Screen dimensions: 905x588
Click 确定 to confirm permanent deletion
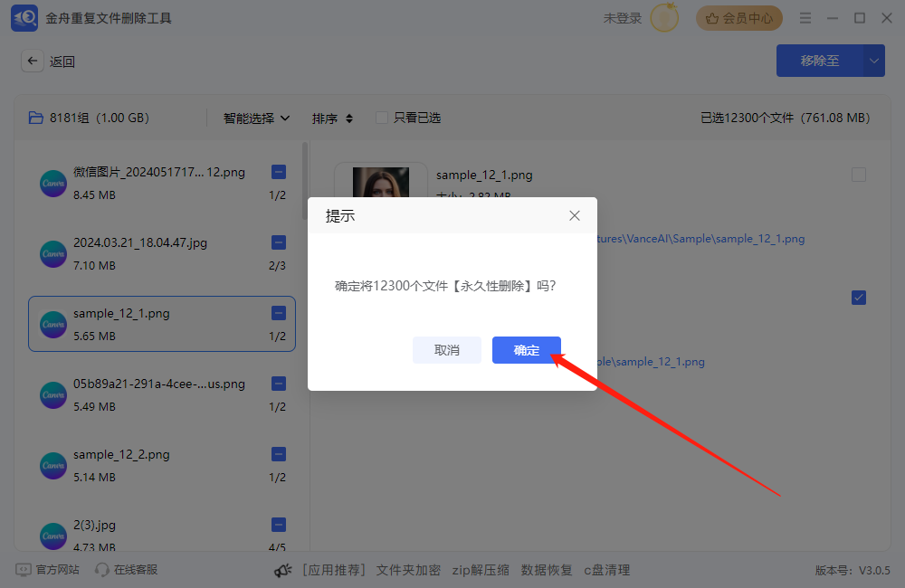click(527, 350)
